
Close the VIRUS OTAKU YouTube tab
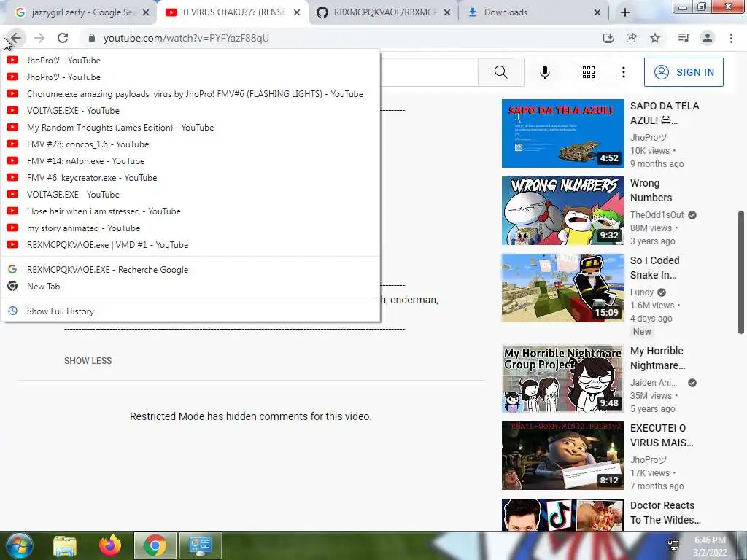[297, 13]
